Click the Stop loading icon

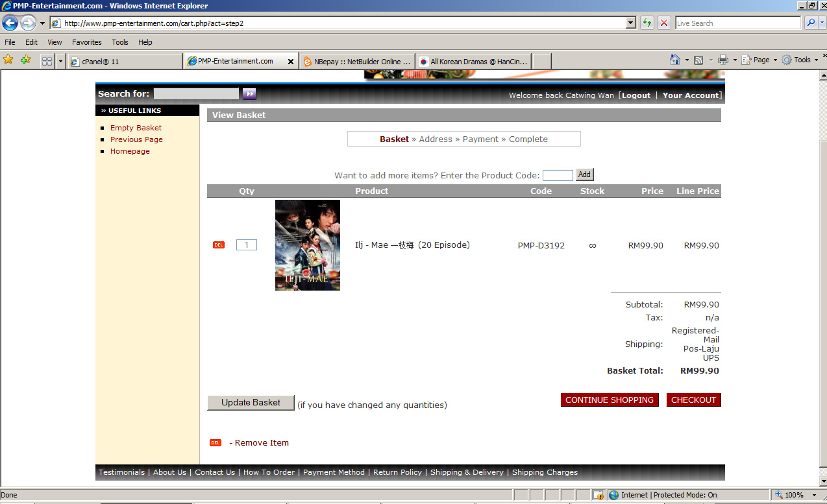click(664, 23)
